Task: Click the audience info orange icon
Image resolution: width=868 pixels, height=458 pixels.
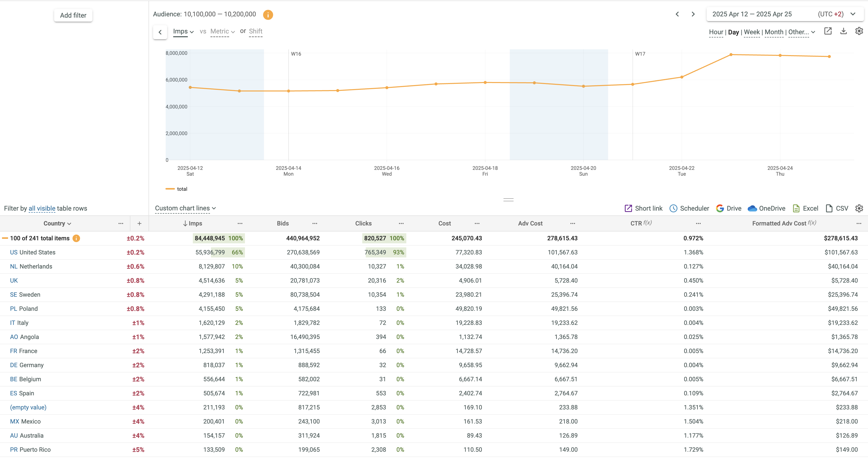Action: [x=268, y=15]
